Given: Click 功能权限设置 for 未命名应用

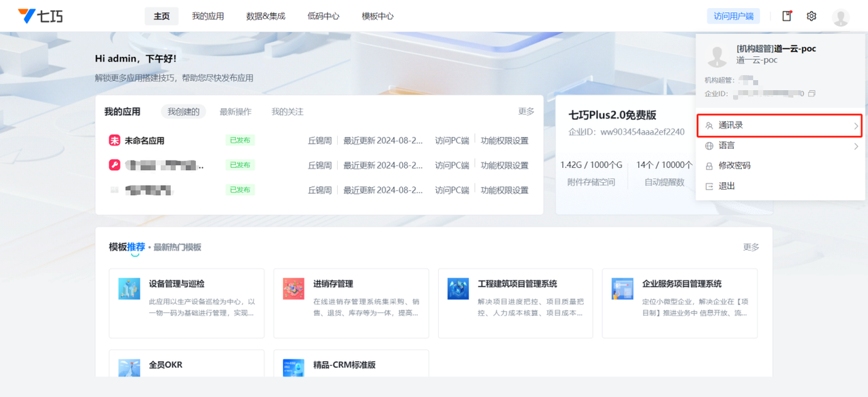Looking at the screenshot, I should (x=505, y=141).
